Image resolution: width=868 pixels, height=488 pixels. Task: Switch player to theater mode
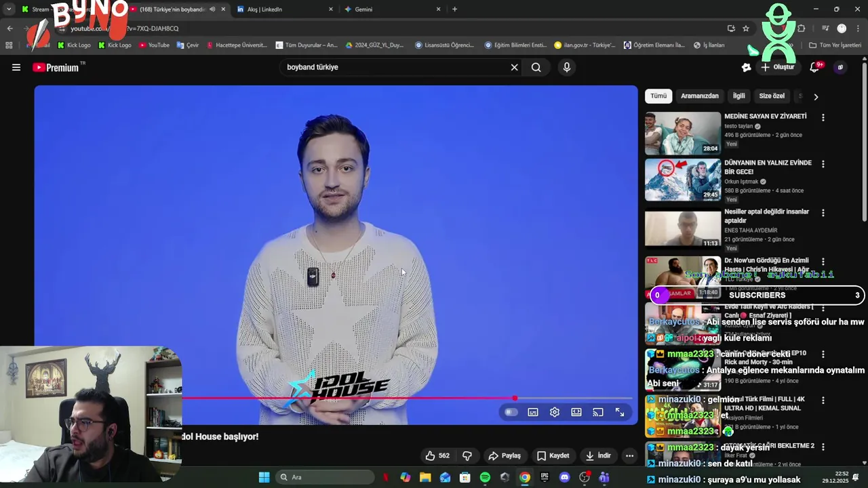(x=576, y=412)
